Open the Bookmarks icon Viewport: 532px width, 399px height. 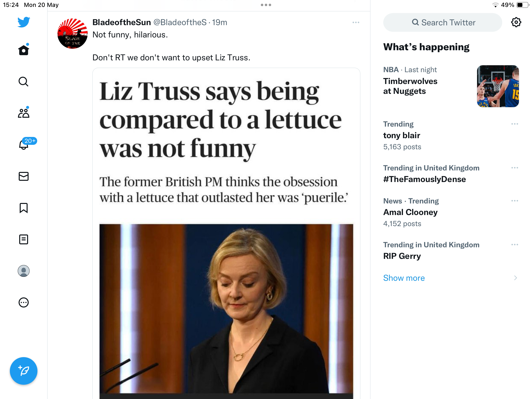coord(24,208)
